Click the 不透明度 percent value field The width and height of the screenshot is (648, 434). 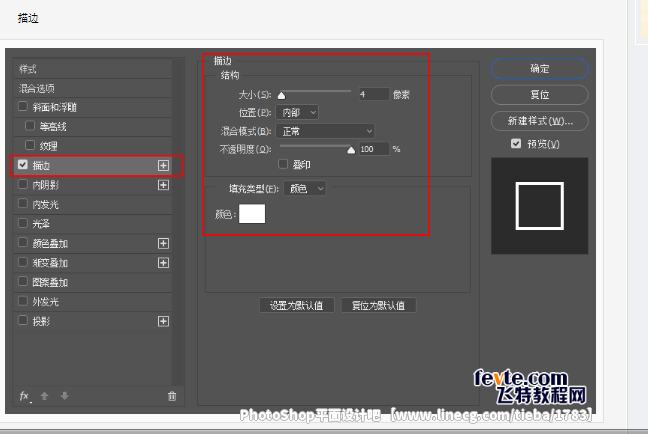[x=374, y=149]
